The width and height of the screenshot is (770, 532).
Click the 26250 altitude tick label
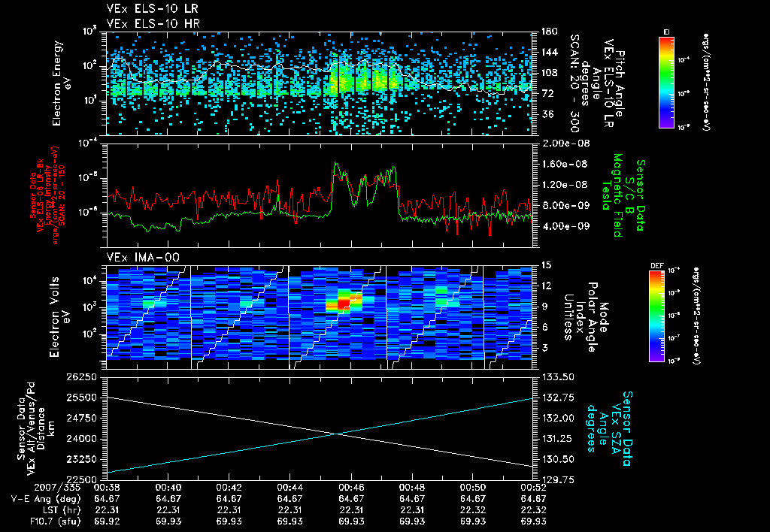[x=81, y=377]
